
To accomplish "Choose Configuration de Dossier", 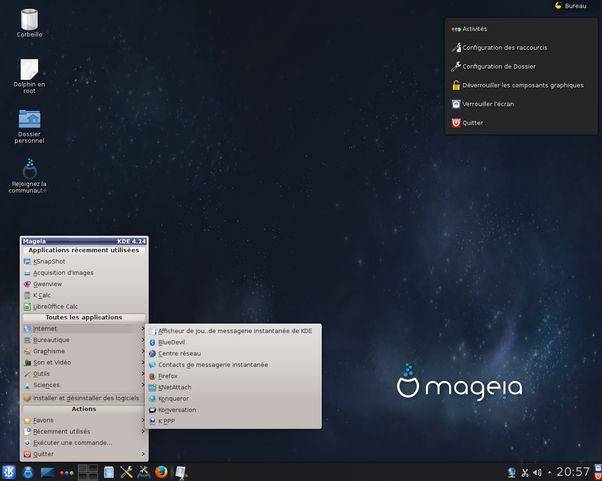I will pos(521,66).
